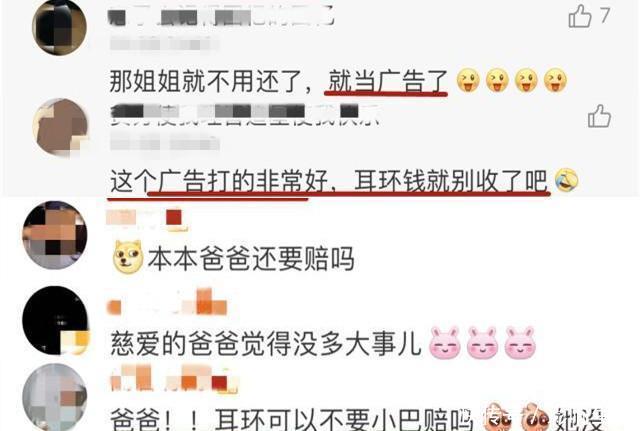640x431 pixels.
Task: Open username above 本本爸爸还要赔吗 comment
Action: click(x=147, y=219)
